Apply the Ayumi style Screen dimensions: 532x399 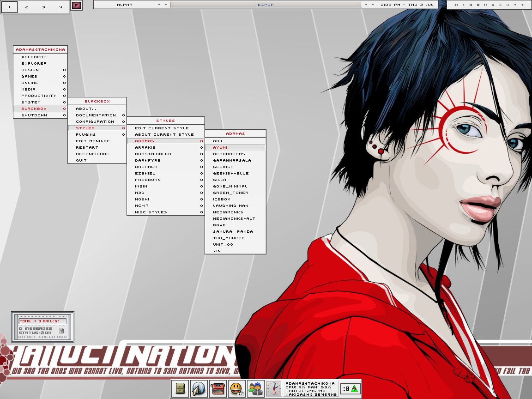(x=236, y=147)
